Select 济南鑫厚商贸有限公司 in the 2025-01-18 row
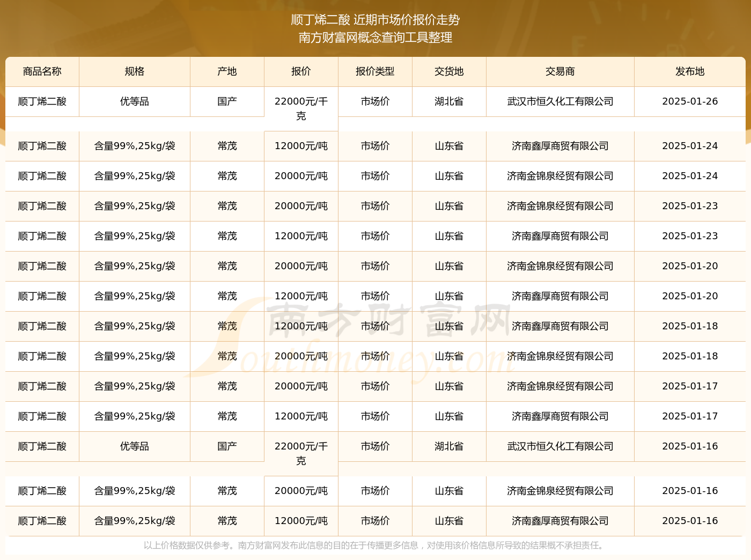Viewport: 751px width, 560px height. (560, 326)
